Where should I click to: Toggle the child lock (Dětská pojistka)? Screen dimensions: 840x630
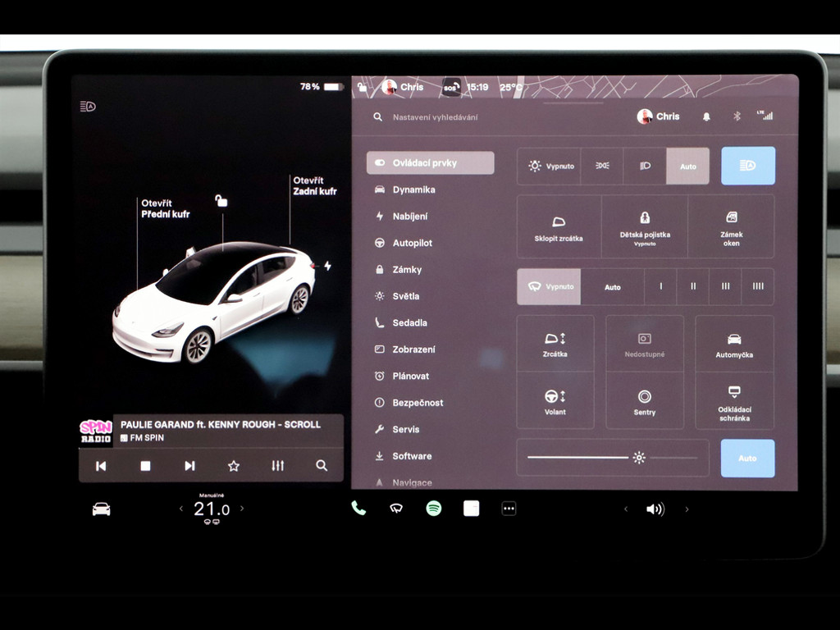pos(645,227)
